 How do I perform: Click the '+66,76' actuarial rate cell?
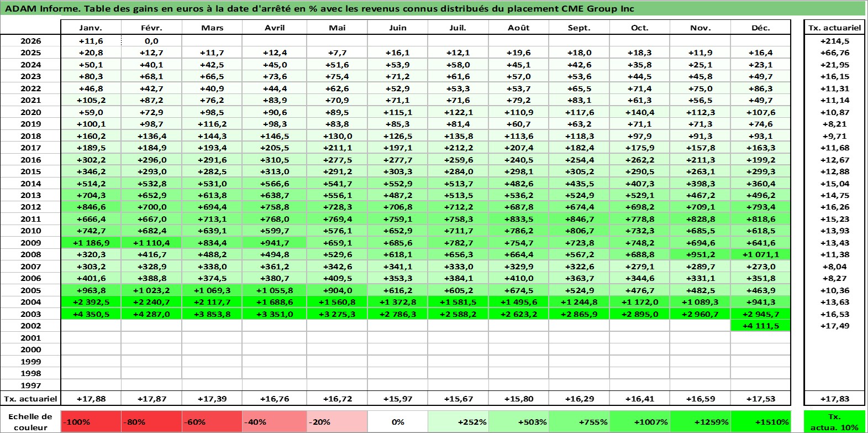pos(834,53)
